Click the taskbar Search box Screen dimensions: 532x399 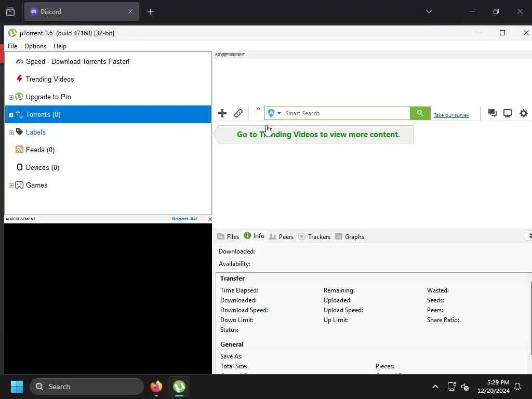click(87, 387)
